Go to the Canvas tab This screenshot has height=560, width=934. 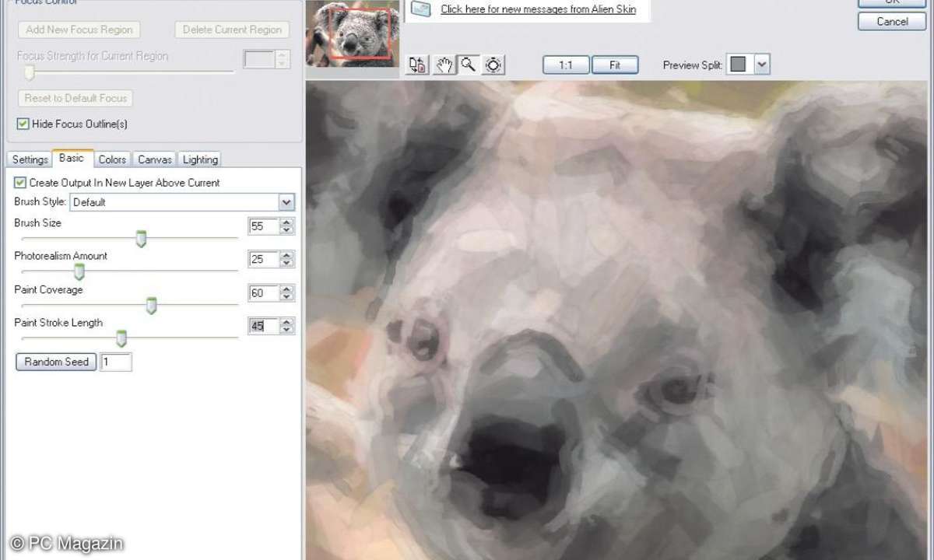click(x=154, y=159)
